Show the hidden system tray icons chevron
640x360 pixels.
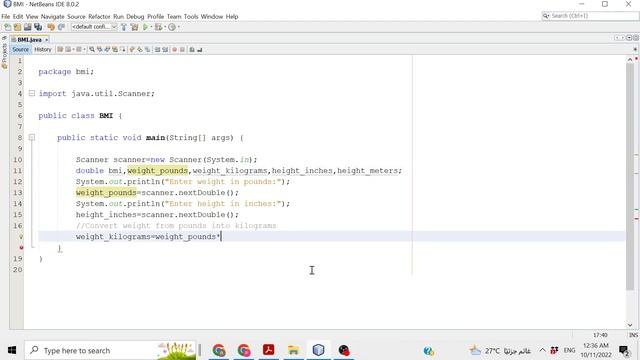click(542, 350)
